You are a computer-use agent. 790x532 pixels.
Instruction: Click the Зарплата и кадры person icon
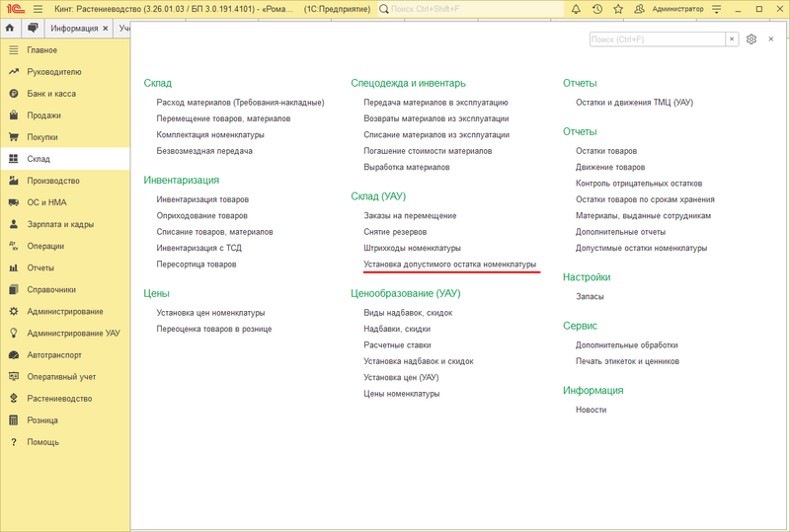(14, 224)
